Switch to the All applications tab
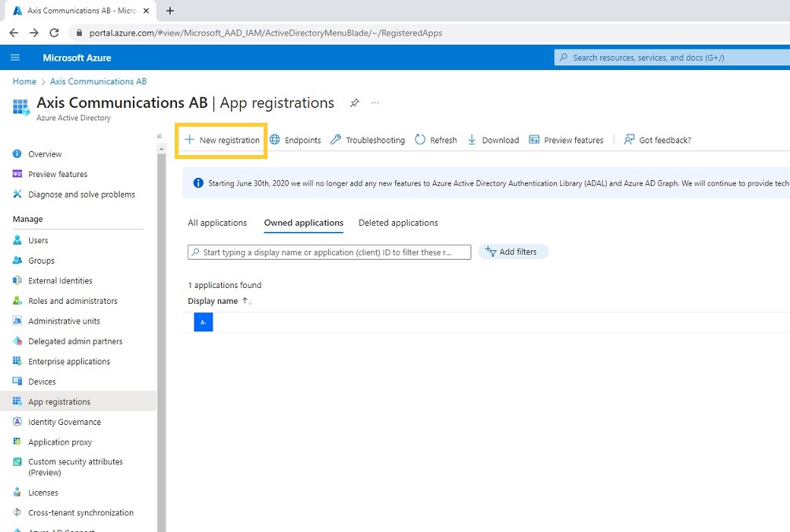The height and width of the screenshot is (532, 790). 217,223
